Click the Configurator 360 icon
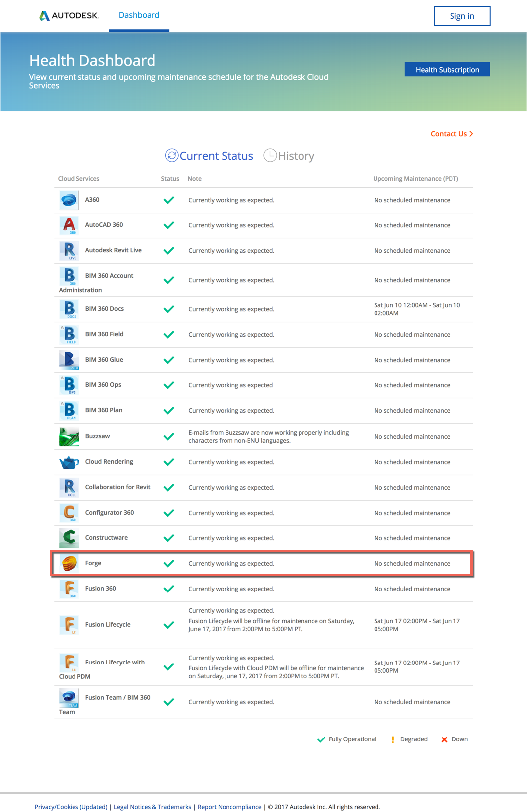 click(69, 513)
